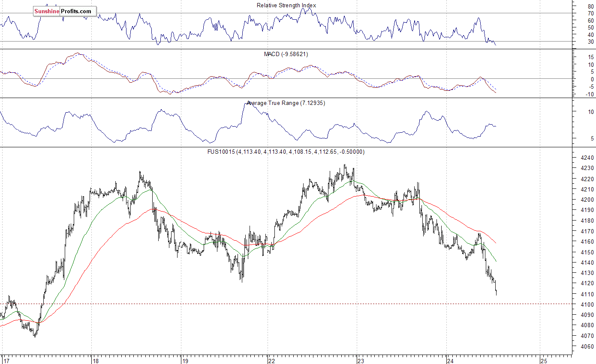Click the RSI 30 level label

coord(591,42)
